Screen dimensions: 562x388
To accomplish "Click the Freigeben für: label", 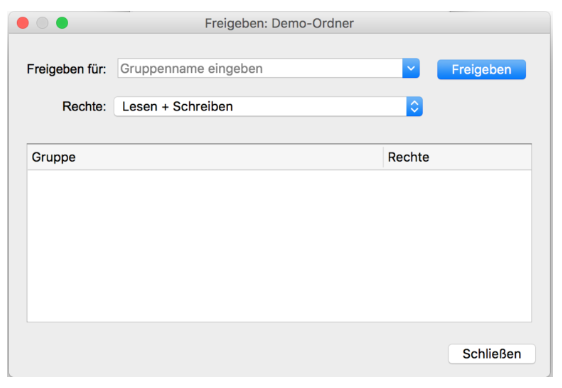I will 67,69.
